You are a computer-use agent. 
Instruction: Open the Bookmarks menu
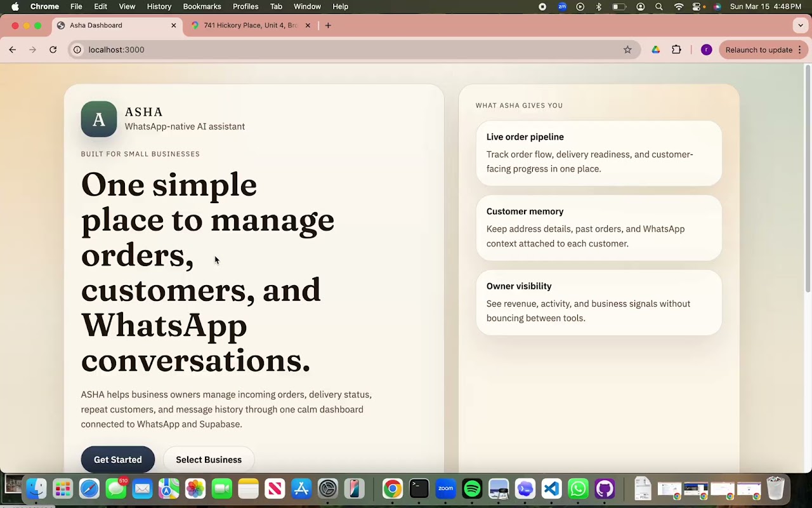[x=202, y=6]
